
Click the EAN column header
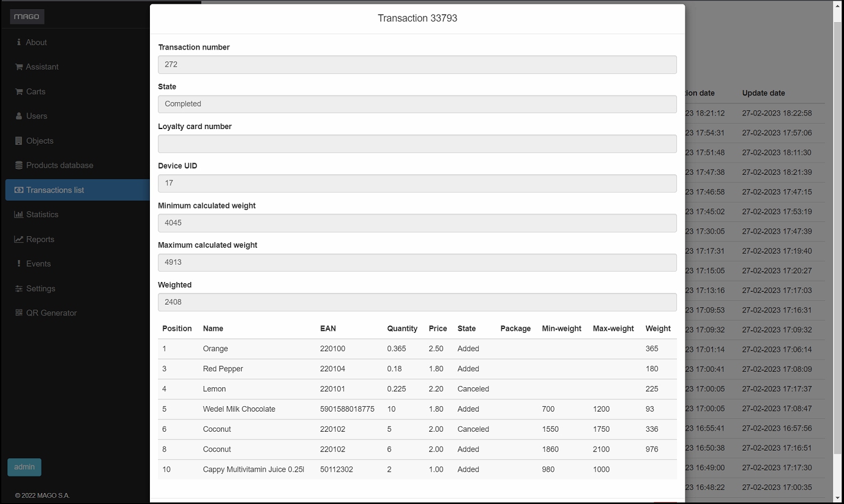coord(328,328)
